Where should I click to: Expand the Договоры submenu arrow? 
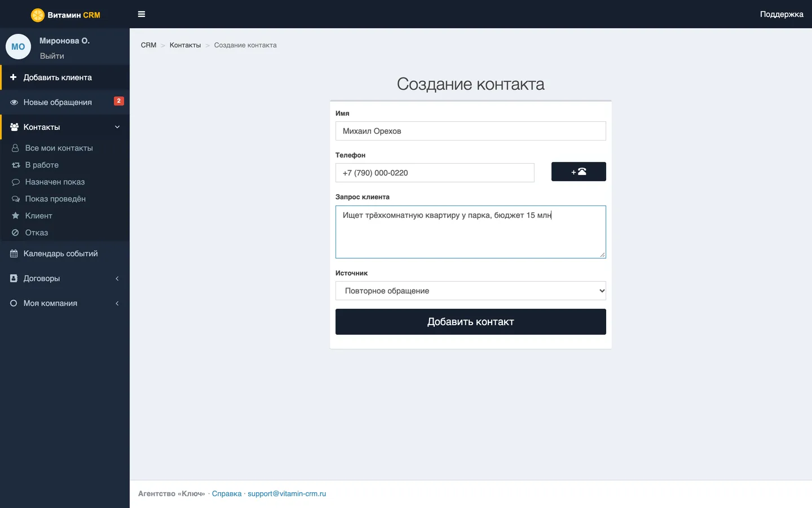point(117,278)
